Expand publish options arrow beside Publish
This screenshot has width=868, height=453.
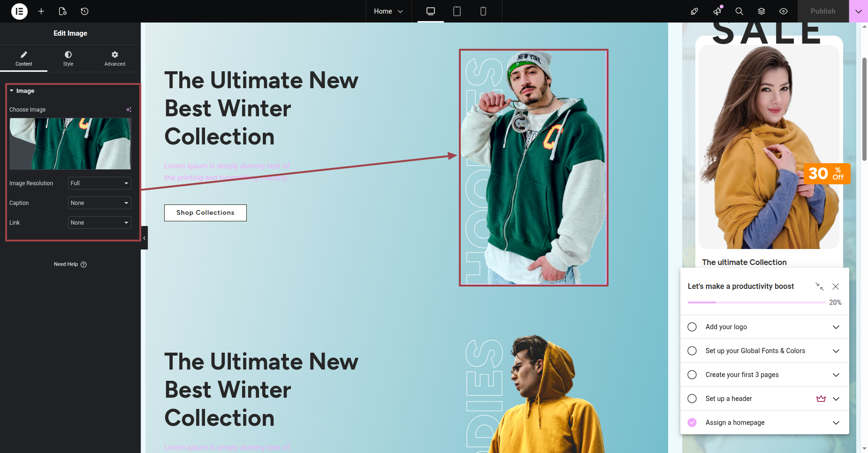[x=858, y=11]
